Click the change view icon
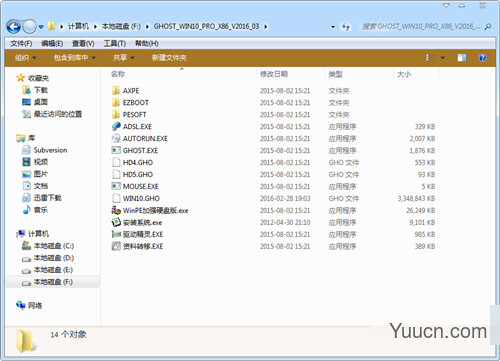The height and width of the screenshot is (361, 500). tap(430, 58)
